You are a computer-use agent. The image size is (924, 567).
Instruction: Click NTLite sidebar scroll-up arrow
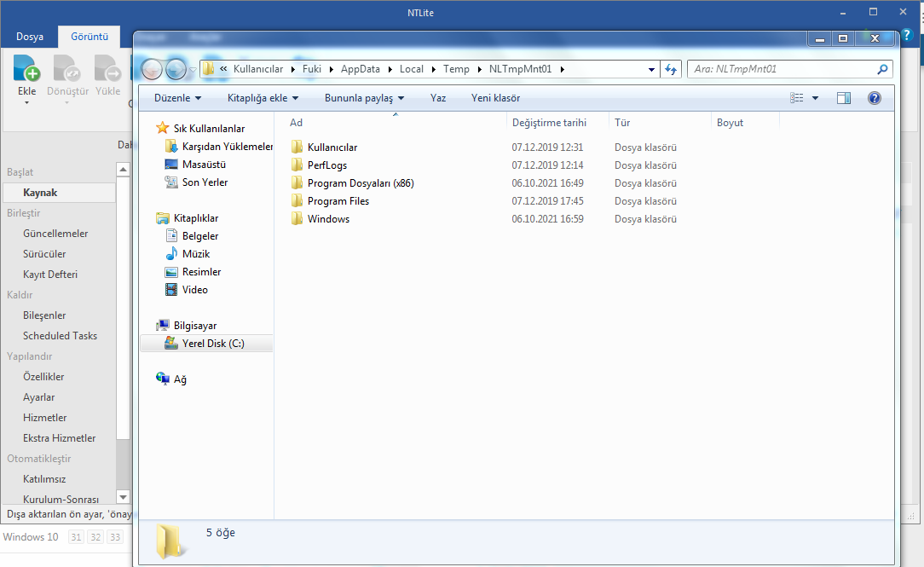[123, 170]
